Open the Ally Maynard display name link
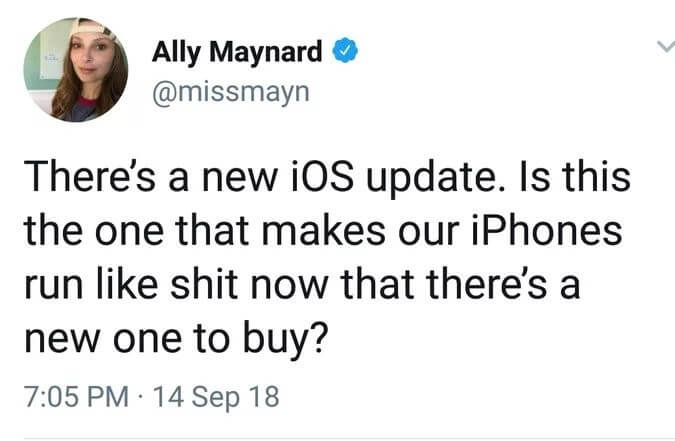 pos(237,51)
